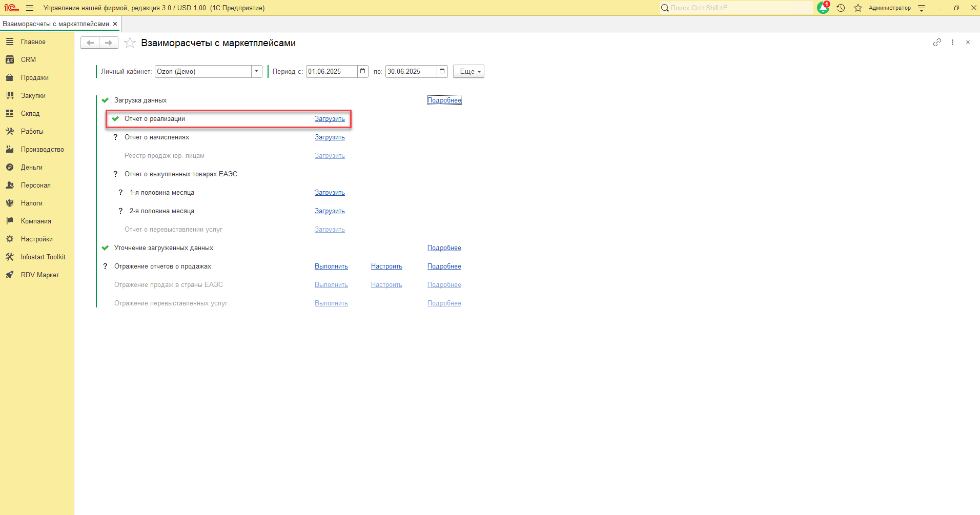Open Подробнее for Отражение отчетов о продажах

coord(444,266)
